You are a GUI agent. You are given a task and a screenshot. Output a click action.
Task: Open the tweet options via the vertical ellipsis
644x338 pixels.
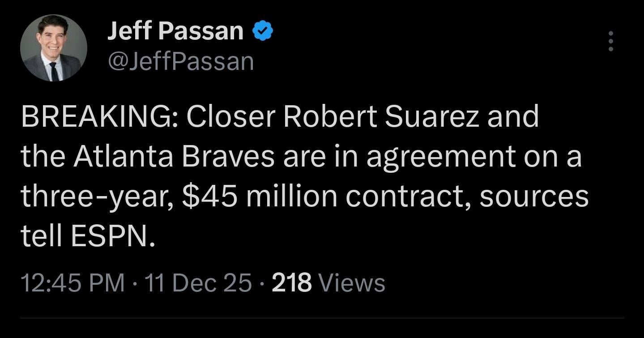611,42
